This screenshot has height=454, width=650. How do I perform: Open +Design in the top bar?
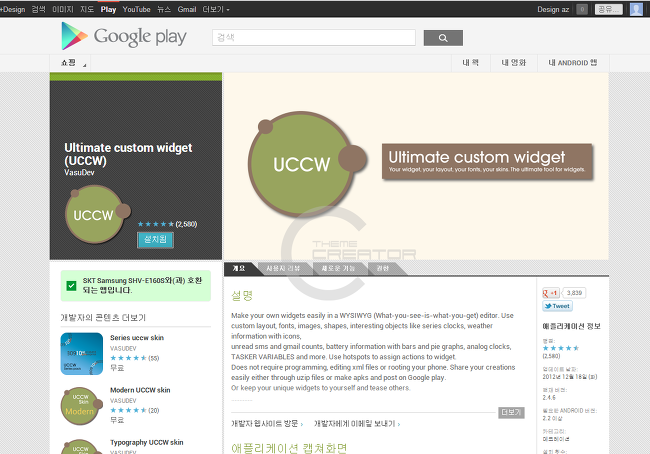click(x=13, y=9)
